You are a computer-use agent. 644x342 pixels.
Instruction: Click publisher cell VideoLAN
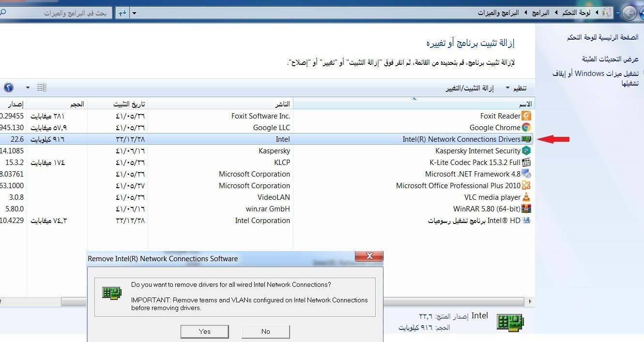click(274, 197)
